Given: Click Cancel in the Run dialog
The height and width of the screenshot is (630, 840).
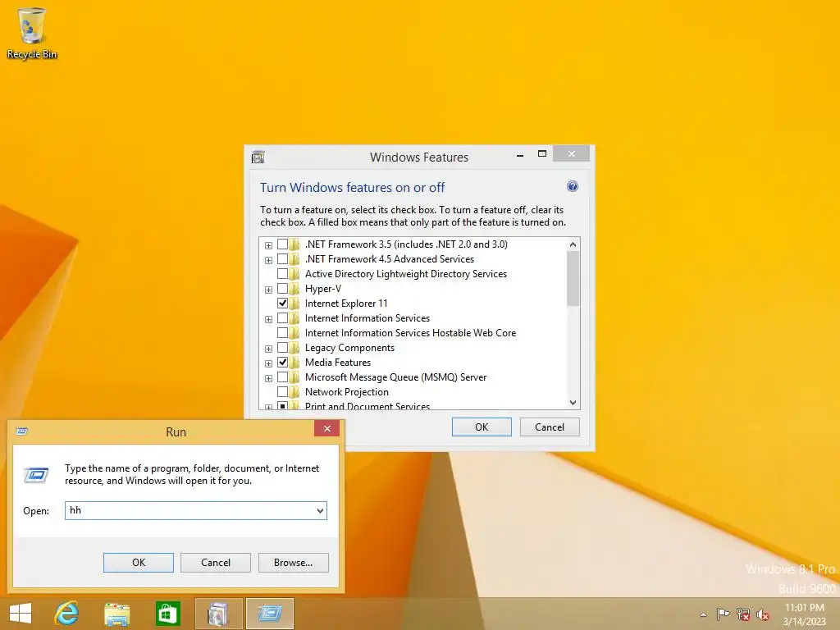Looking at the screenshot, I should coord(216,563).
